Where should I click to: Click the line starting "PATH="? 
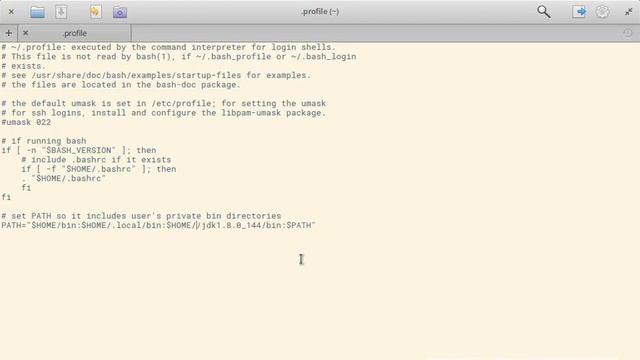159,225
